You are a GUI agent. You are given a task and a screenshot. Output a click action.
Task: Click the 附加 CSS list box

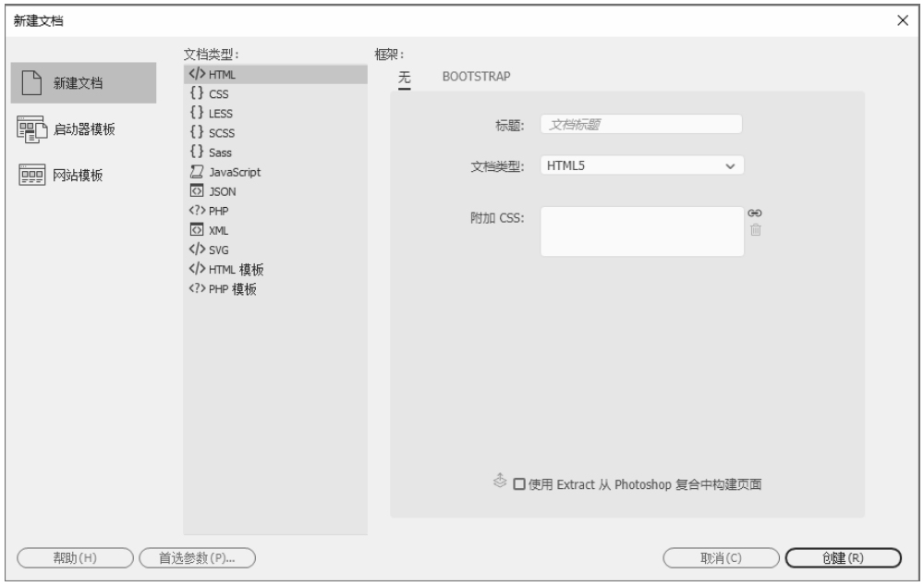point(642,231)
